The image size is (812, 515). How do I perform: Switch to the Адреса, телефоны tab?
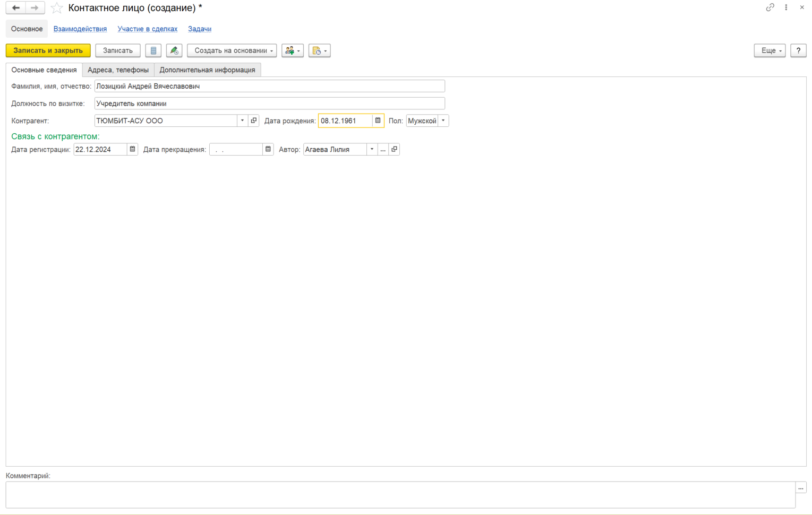(118, 70)
